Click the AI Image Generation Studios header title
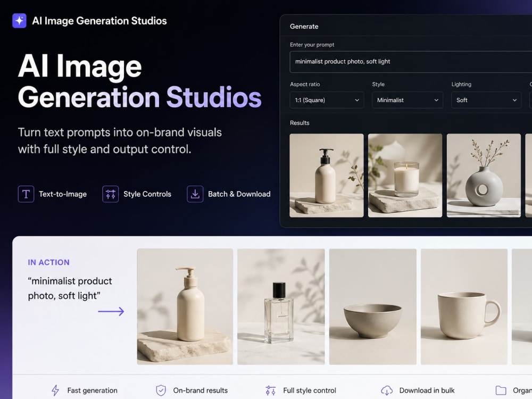532x399 pixels. click(x=99, y=21)
